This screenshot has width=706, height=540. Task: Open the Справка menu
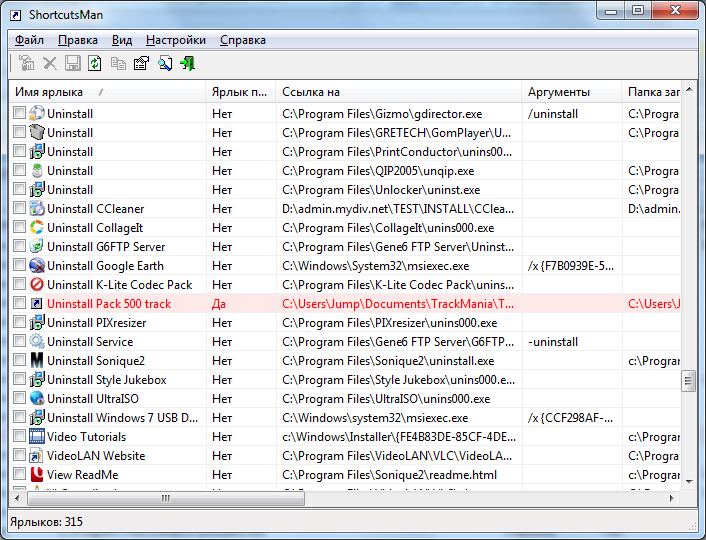[x=243, y=40]
